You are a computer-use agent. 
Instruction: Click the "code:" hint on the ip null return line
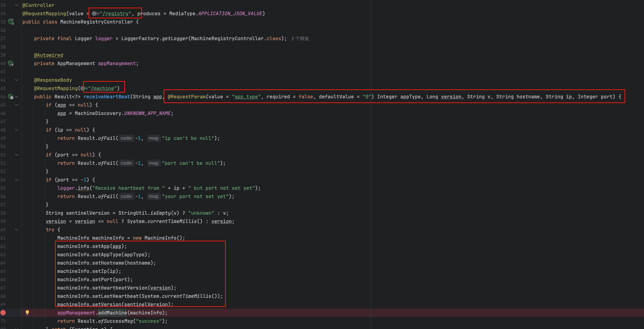coord(126,138)
